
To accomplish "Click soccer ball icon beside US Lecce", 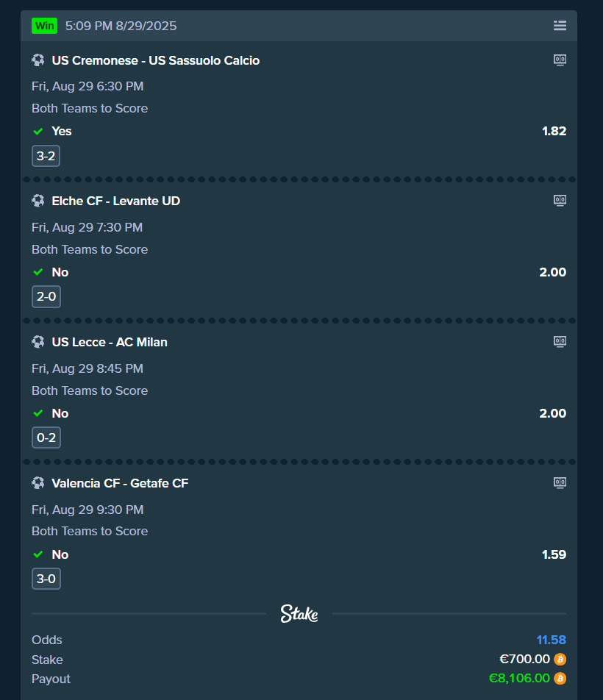I will [x=38, y=342].
